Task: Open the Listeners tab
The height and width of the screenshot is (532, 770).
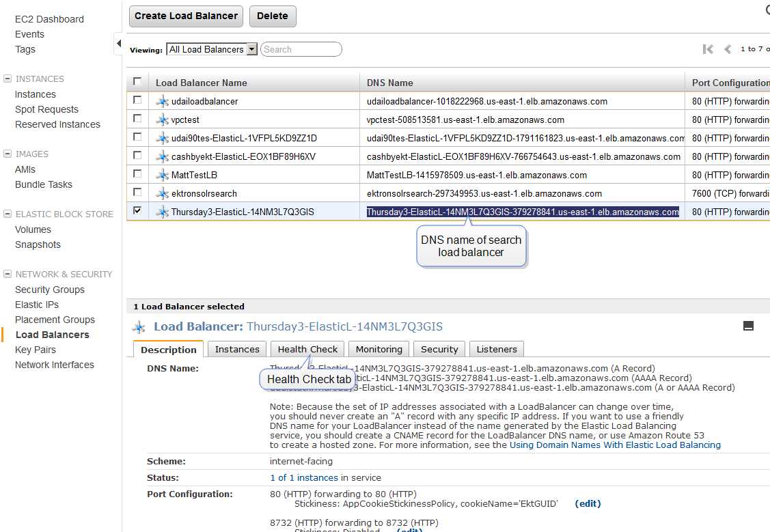Action: [x=497, y=349]
